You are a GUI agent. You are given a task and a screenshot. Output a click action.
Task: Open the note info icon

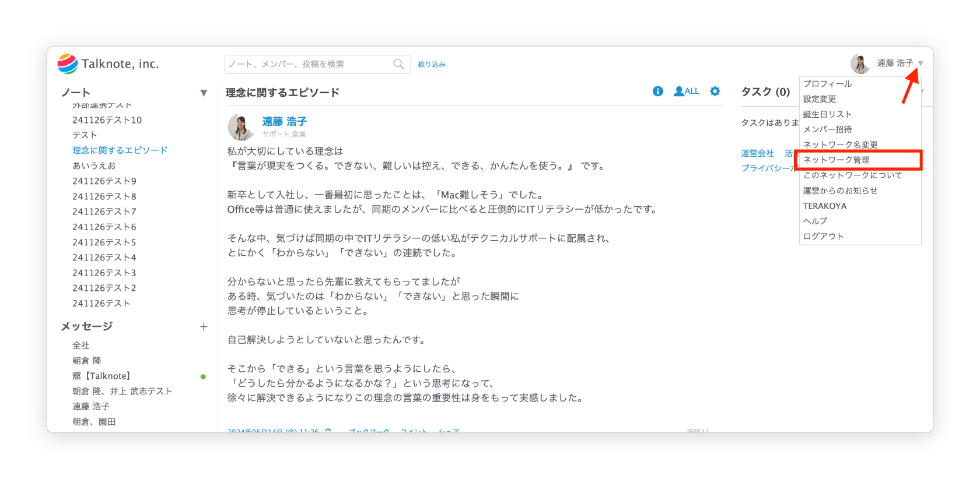point(657,91)
